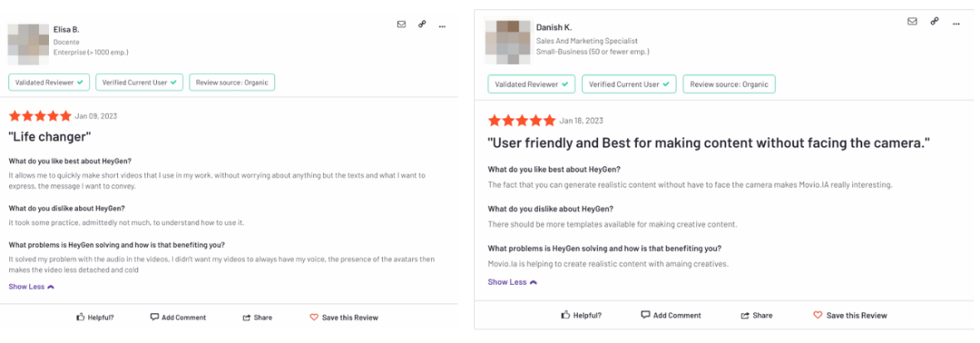The height and width of the screenshot is (343, 980).
Task: Add Comment on Elisa B.'s review
Action: (x=178, y=318)
